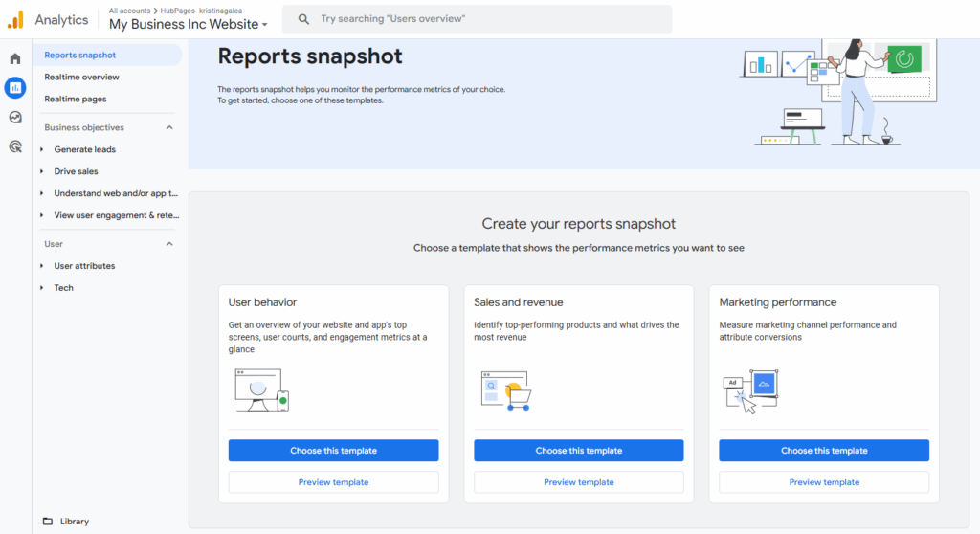Click the Marketing performance ad illustration
The image size is (980, 534).
pyautogui.click(x=750, y=391)
